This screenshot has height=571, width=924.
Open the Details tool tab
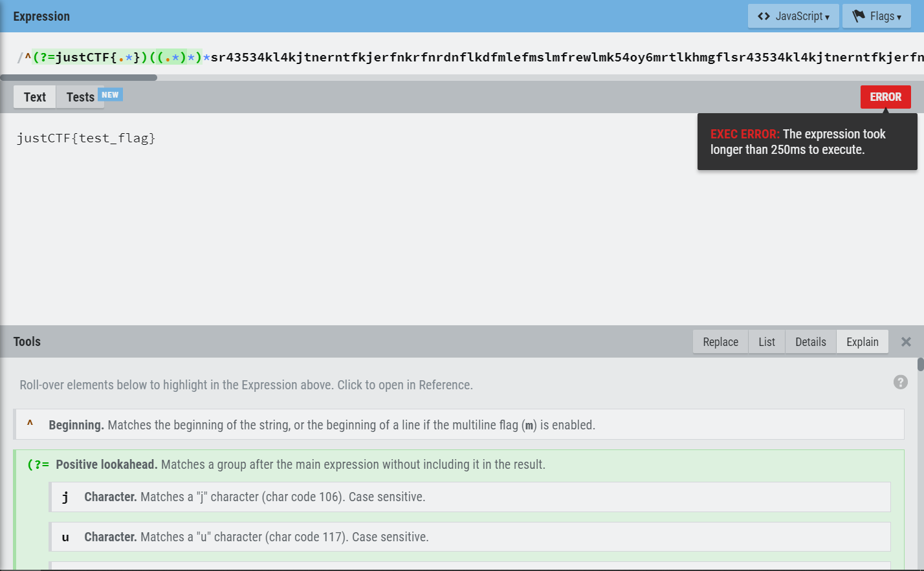(810, 342)
